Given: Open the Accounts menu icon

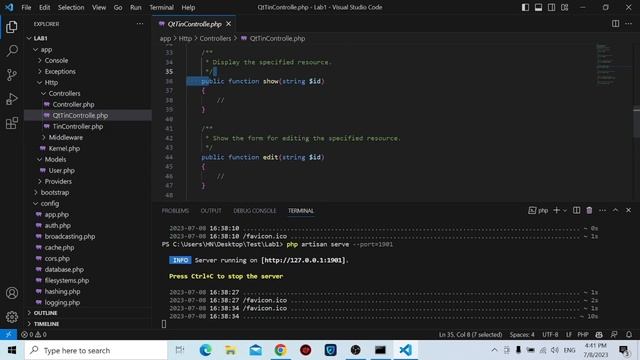Looking at the screenshot, I should (12, 293).
